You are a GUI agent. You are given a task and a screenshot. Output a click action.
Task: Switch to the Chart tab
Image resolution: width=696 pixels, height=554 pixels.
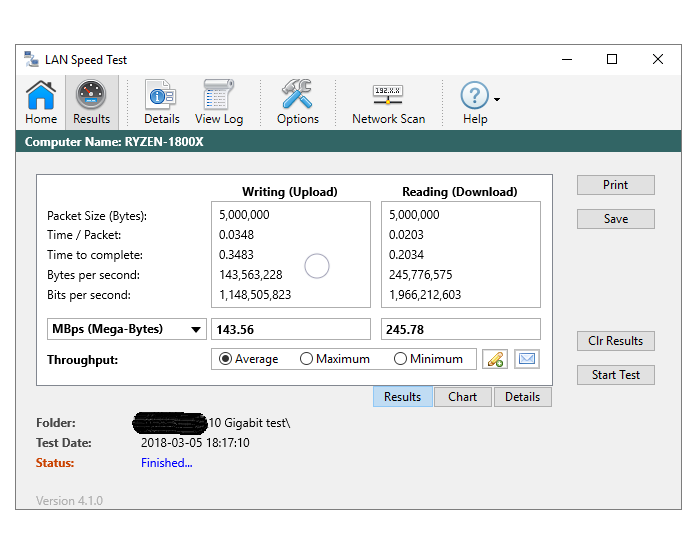pos(463,397)
